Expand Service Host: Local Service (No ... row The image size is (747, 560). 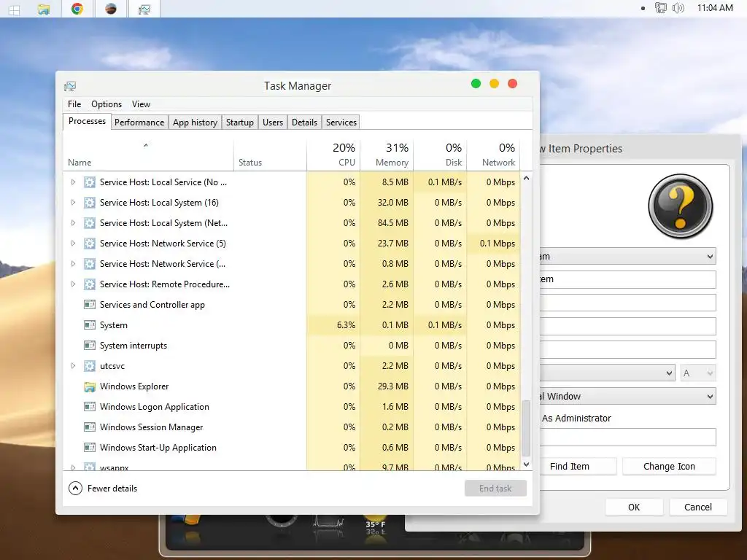[x=73, y=182]
